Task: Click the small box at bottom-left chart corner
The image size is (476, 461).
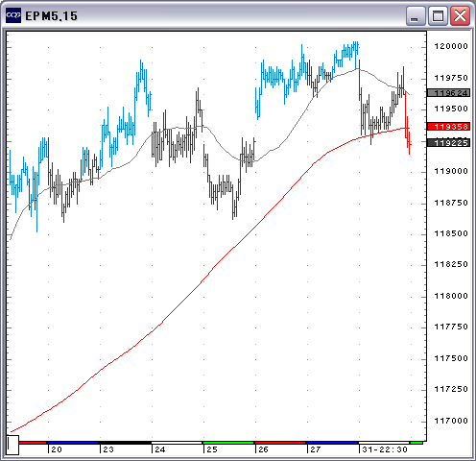Action: [12, 445]
